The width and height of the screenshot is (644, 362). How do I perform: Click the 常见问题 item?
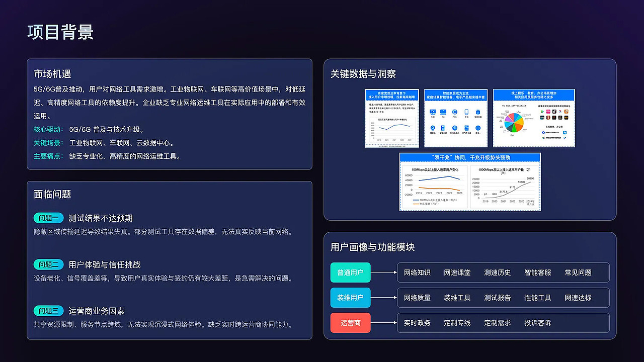coord(578,273)
